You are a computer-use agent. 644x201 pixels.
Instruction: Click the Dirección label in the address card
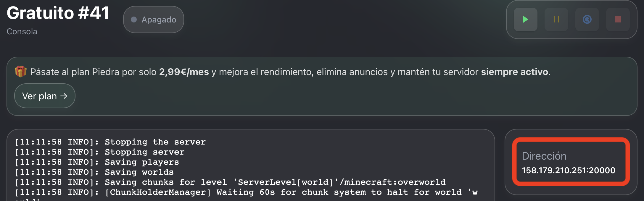point(544,156)
